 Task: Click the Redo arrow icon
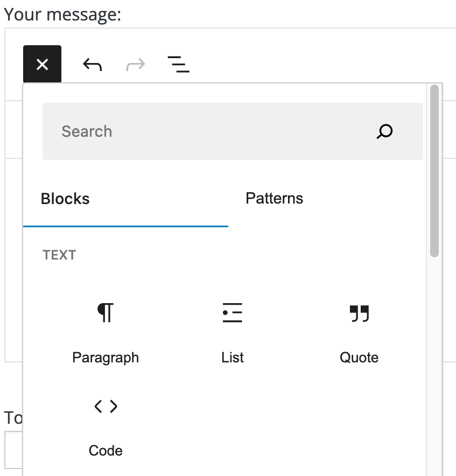point(135,64)
